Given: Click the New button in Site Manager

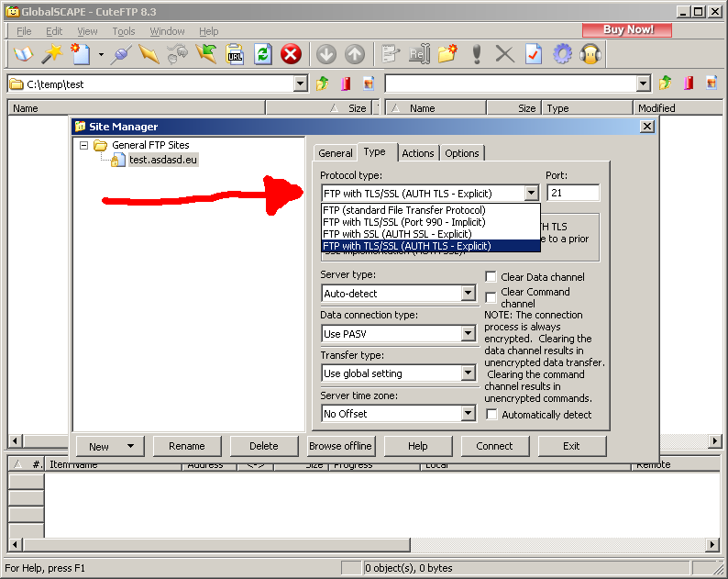Looking at the screenshot, I should (110, 446).
